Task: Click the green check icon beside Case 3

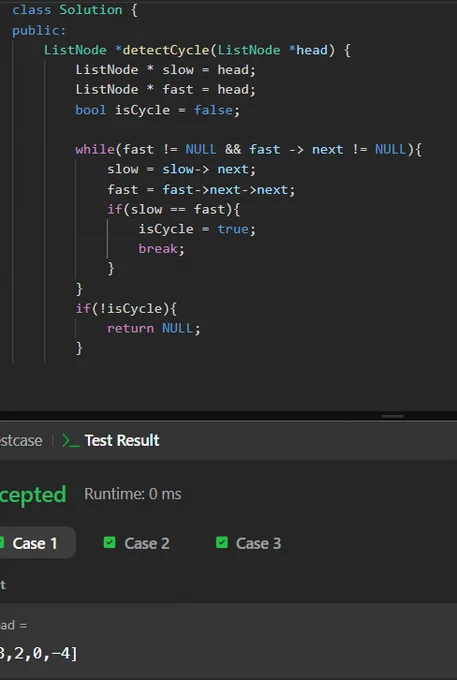Action: pyautogui.click(x=222, y=543)
